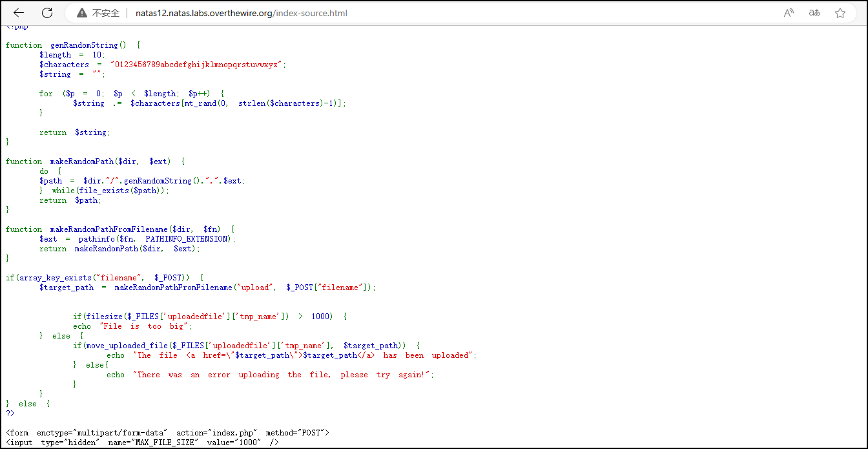Click the not secure warning triangle icon
Screen dimensions: 868x449
(x=81, y=13)
